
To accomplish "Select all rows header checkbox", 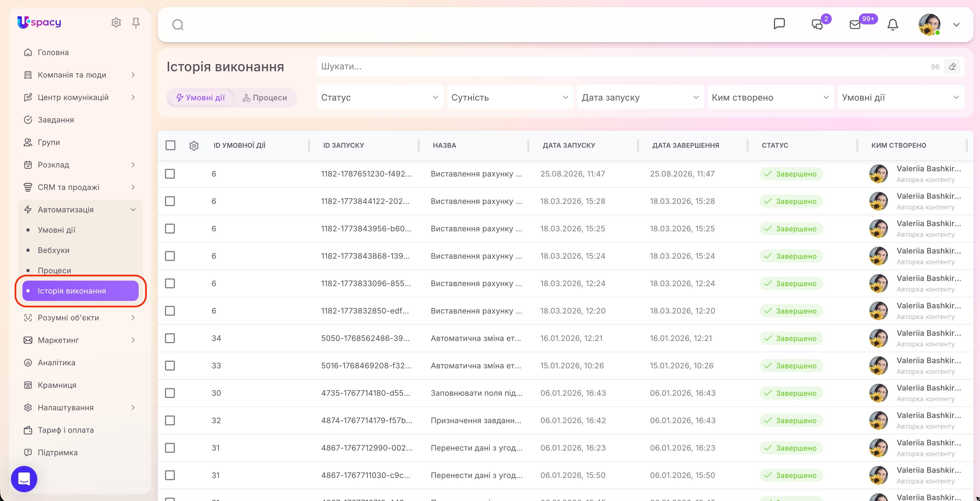I will pos(170,145).
